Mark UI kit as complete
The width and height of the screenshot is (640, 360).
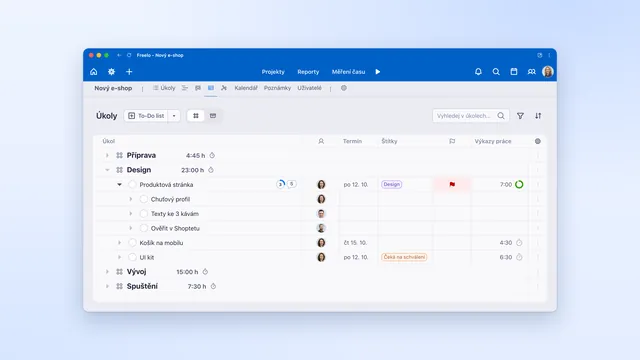pos(132,258)
